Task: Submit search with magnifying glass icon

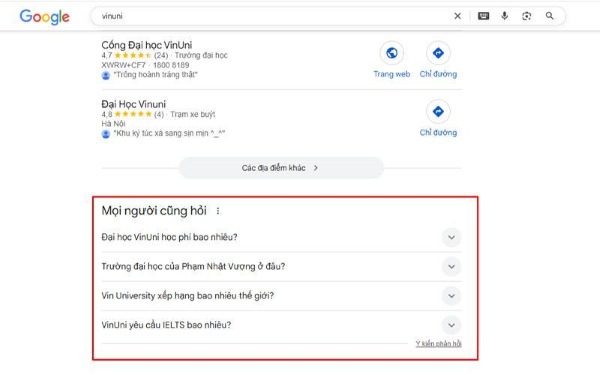Action: 549,16
